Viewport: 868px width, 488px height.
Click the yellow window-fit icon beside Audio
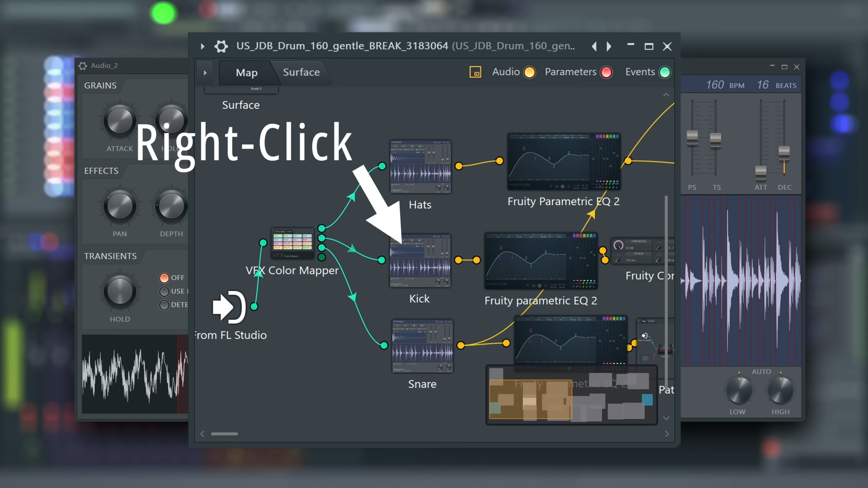point(475,72)
